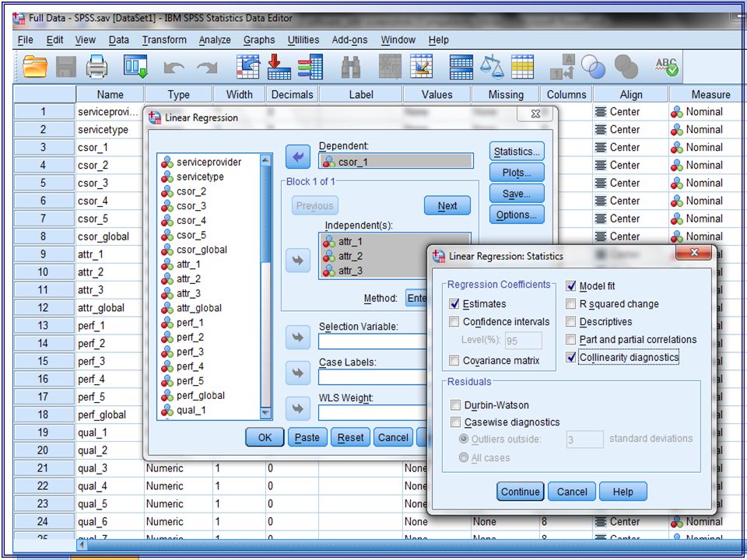Click Help in Statistics dialog

(623, 492)
